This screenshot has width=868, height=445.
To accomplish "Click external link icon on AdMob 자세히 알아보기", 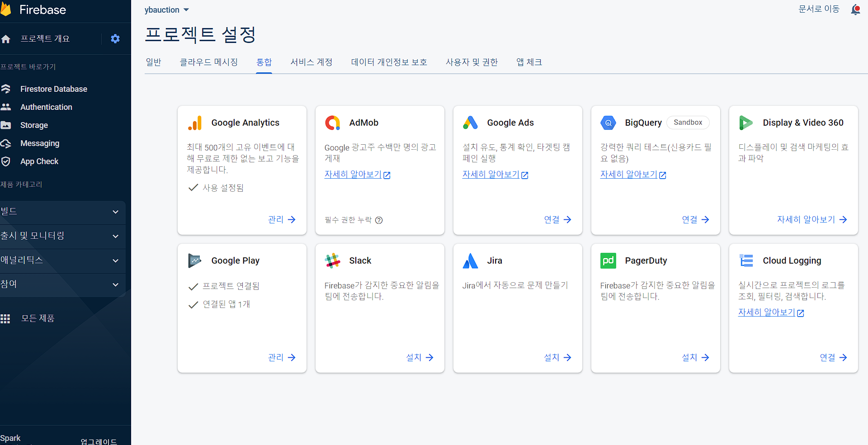I will 387,175.
